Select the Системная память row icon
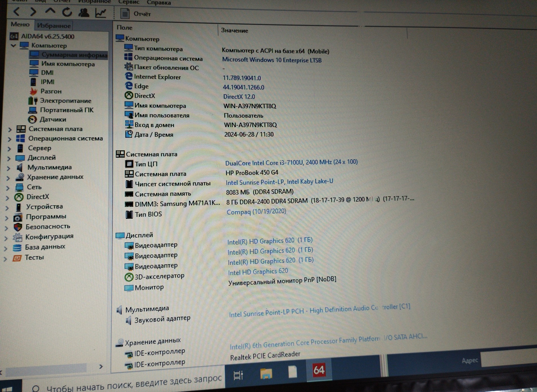 pos(129,194)
